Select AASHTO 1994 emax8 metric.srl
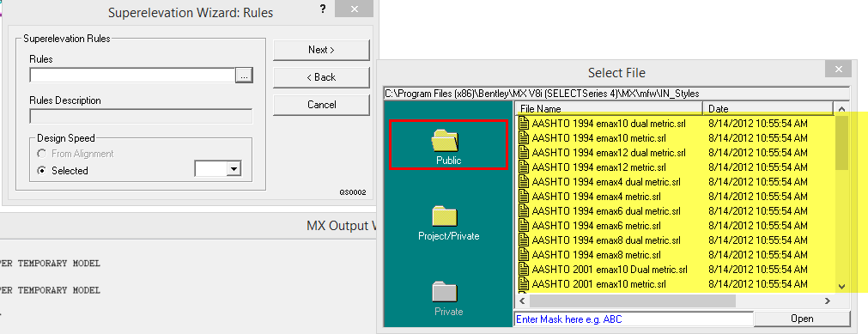Image resolution: width=868 pixels, height=334 pixels. 596,255
